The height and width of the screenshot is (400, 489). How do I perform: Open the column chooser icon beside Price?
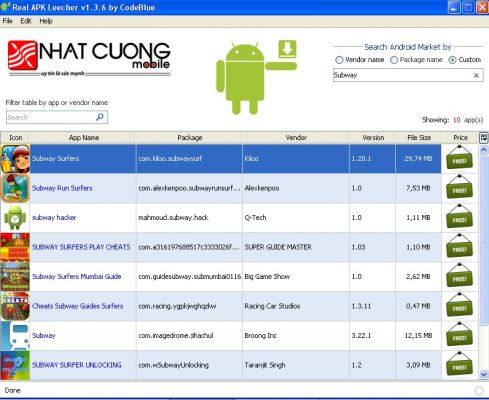pyautogui.click(x=484, y=137)
